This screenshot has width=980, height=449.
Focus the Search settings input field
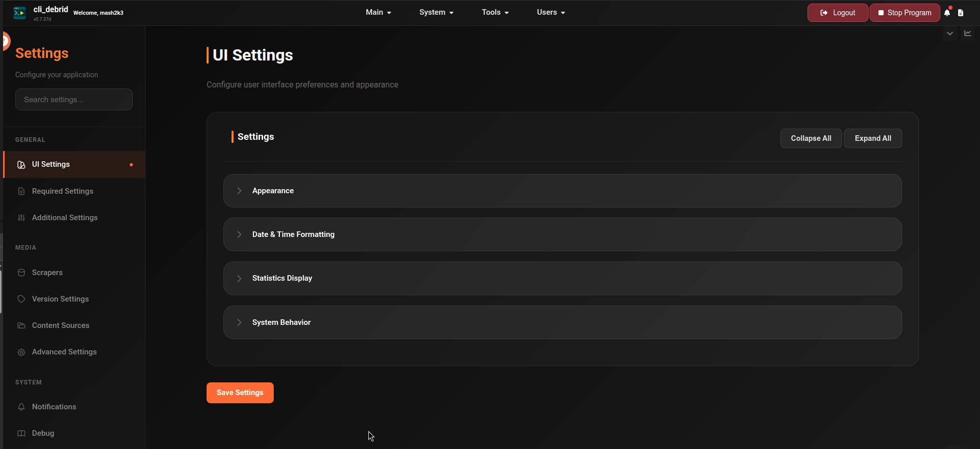point(74,100)
